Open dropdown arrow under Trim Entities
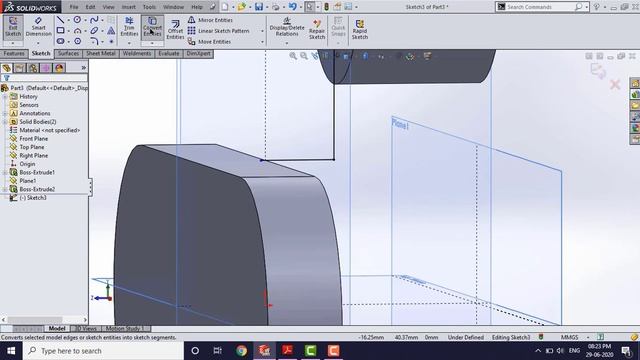This screenshot has width=640, height=360. click(x=129, y=43)
